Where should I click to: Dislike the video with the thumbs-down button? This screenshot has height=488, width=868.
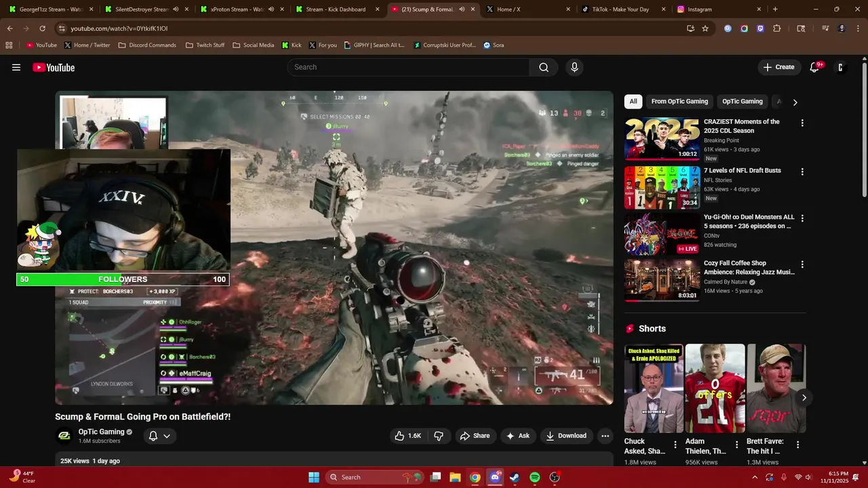click(439, 436)
